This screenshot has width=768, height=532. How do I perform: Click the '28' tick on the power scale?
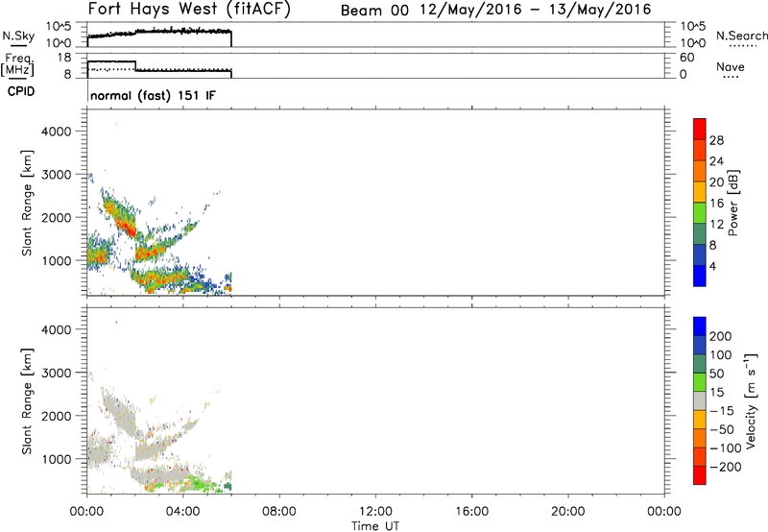[x=716, y=140]
